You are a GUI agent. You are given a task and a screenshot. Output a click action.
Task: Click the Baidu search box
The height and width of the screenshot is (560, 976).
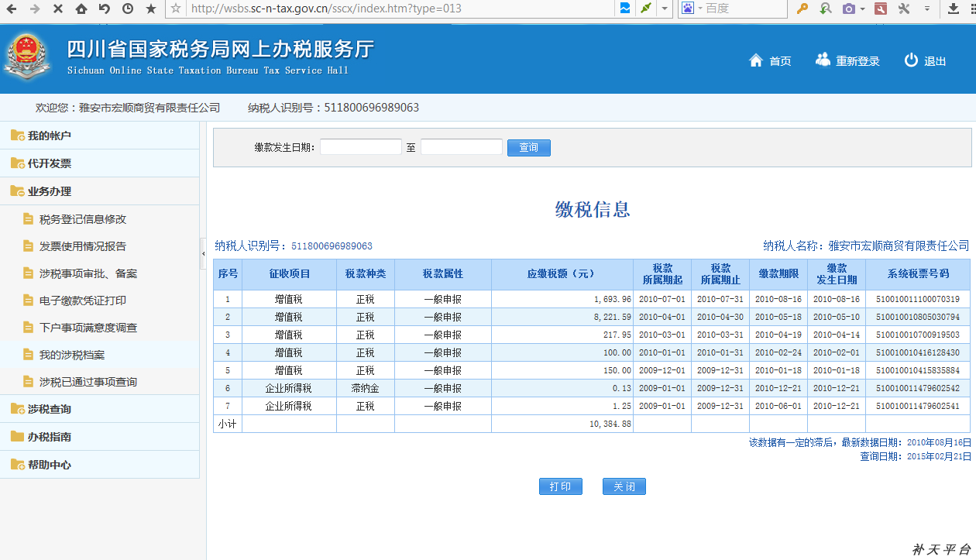tap(744, 9)
